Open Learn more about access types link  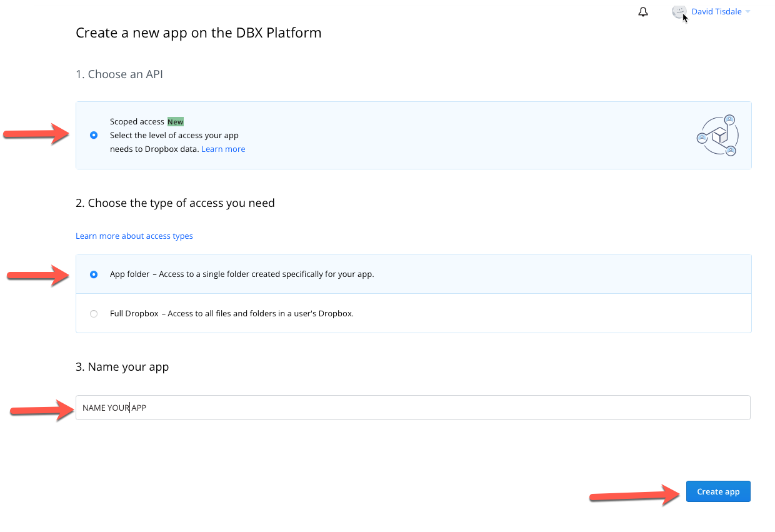click(134, 236)
